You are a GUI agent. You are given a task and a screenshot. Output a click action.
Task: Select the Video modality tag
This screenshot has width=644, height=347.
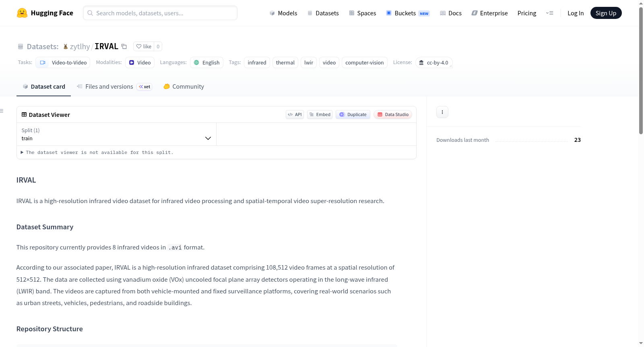coord(140,62)
